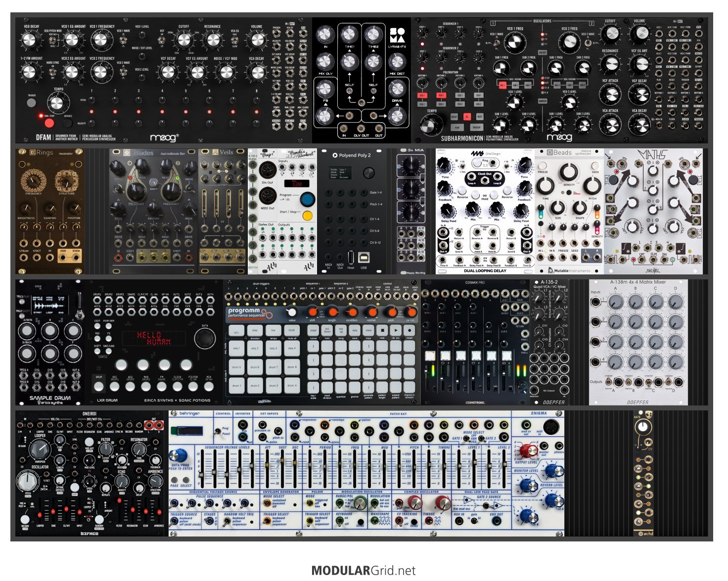
Task: Hit the Seq Oct button on Subharmonicon
Action: [542, 52]
